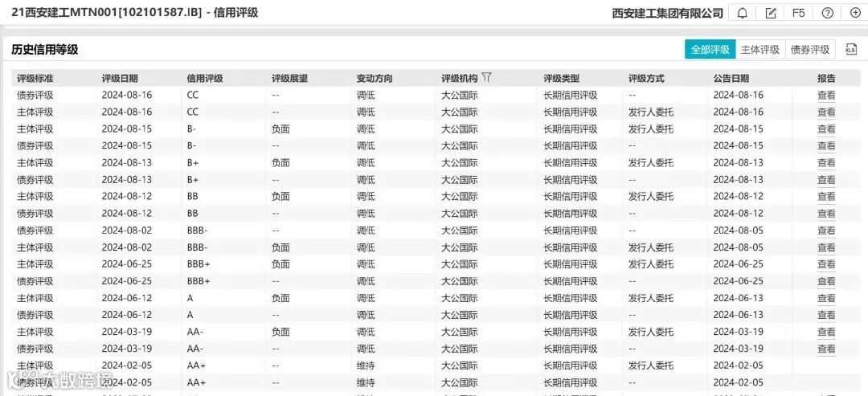View report for 2024-08-15 主体评级 B- row
Viewport: 868px width, 396px height.
pos(826,129)
